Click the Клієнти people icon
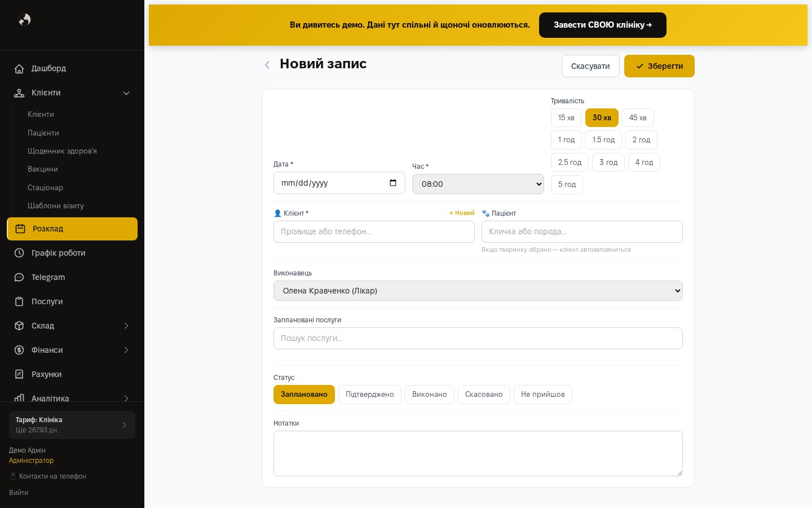The width and height of the screenshot is (812, 508). click(19, 93)
